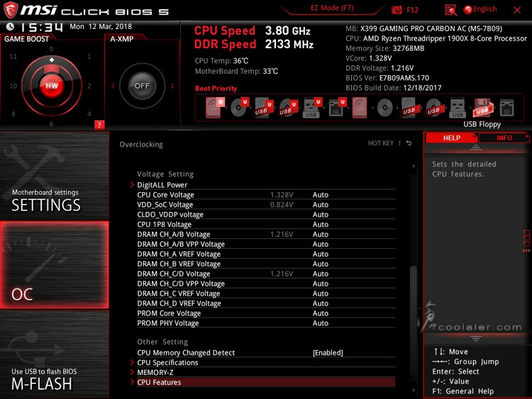Switch to the INFO tab
This screenshot has height=399, width=532.
point(504,137)
